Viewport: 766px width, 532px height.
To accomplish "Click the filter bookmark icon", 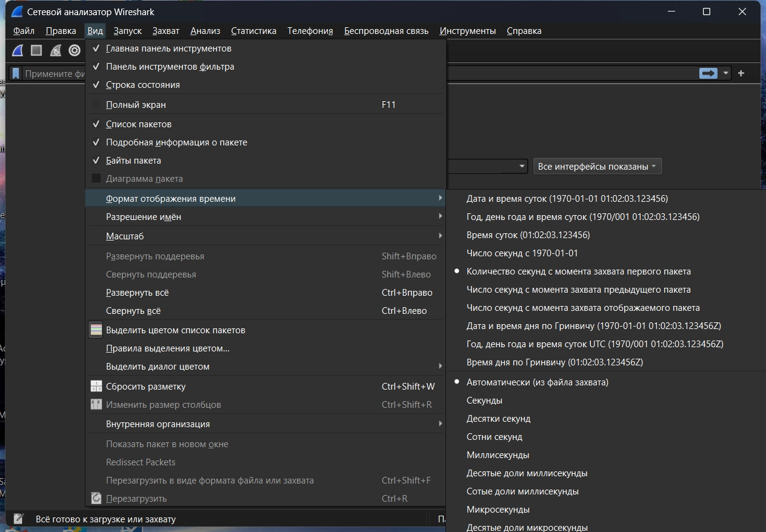I will click(x=16, y=74).
